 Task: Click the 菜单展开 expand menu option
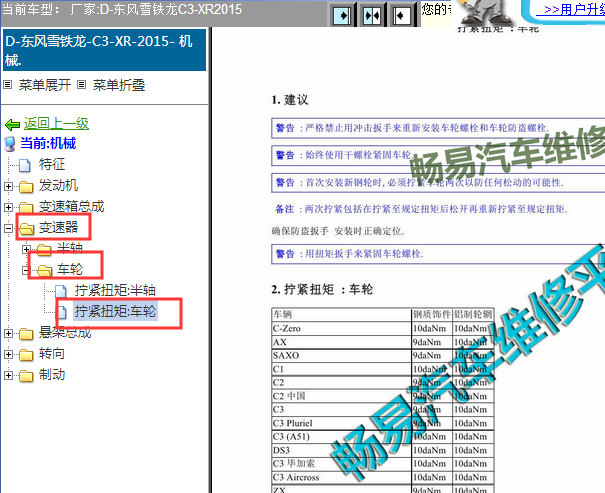point(45,85)
